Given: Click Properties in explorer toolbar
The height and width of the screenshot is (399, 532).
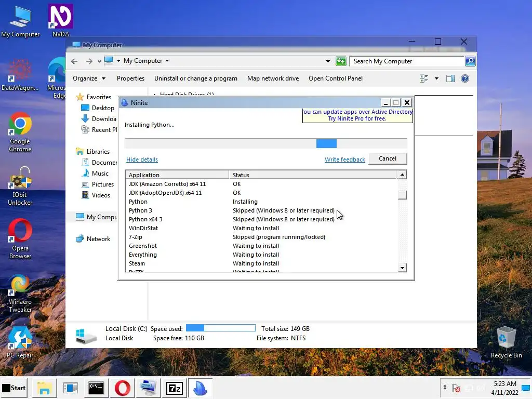Looking at the screenshot, I should click(x=130, y=78).
